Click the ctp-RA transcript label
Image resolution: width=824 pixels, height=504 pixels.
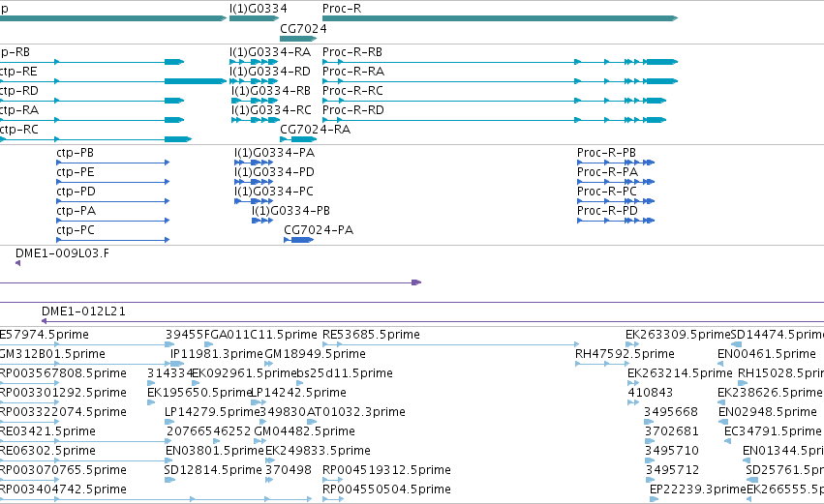pos(19,110)
